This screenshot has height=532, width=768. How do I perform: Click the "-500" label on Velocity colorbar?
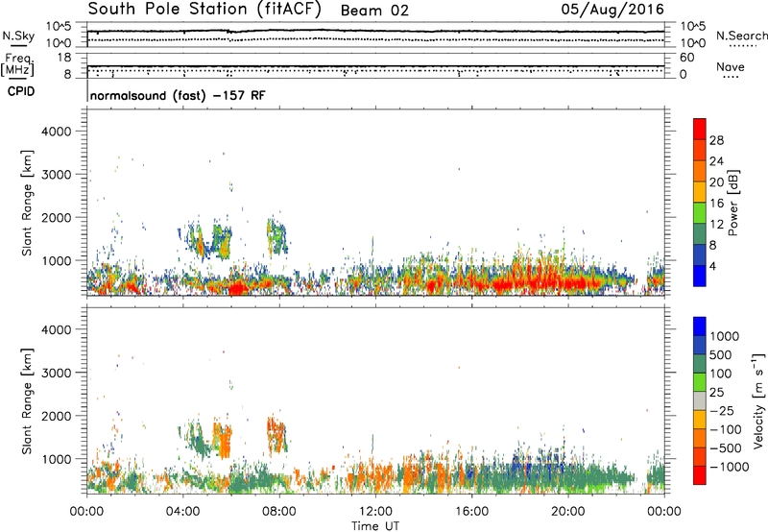pyautogui.click(x=726, y=448)
